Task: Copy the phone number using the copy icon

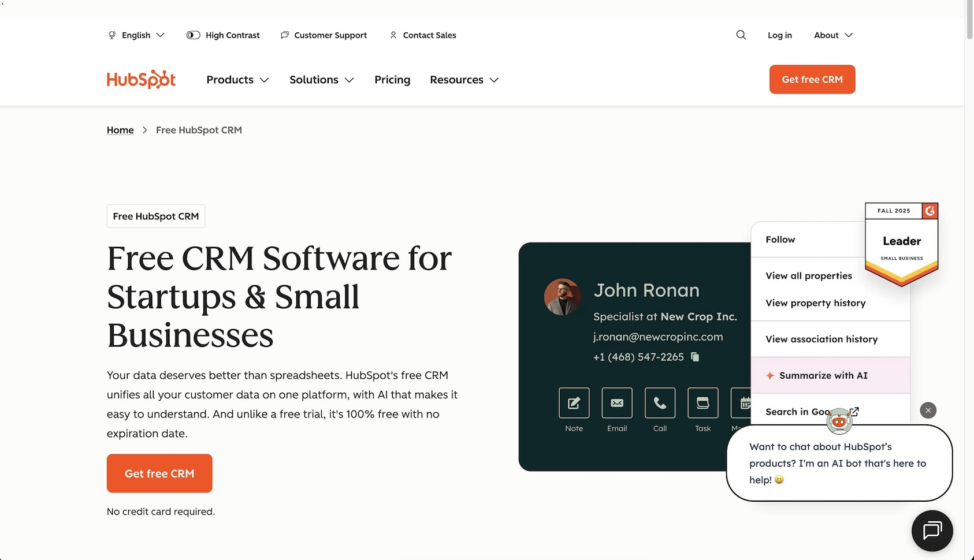Action: (x=694, y=357)
